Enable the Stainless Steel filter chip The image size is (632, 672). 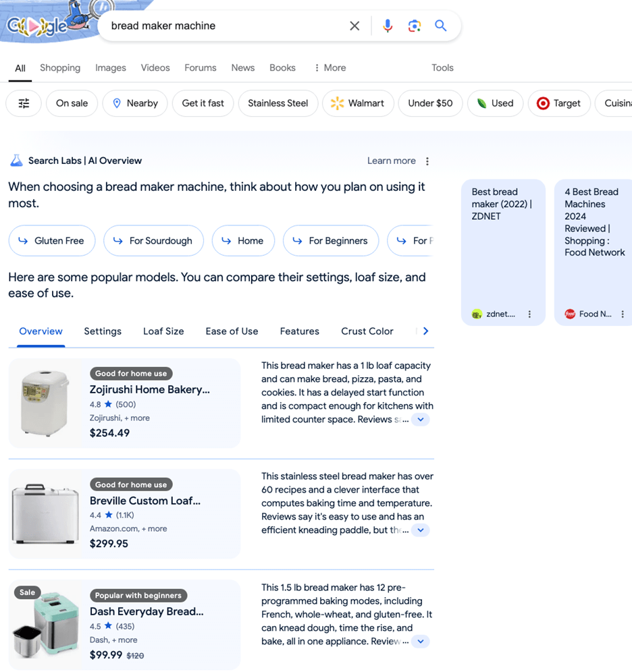278,103
